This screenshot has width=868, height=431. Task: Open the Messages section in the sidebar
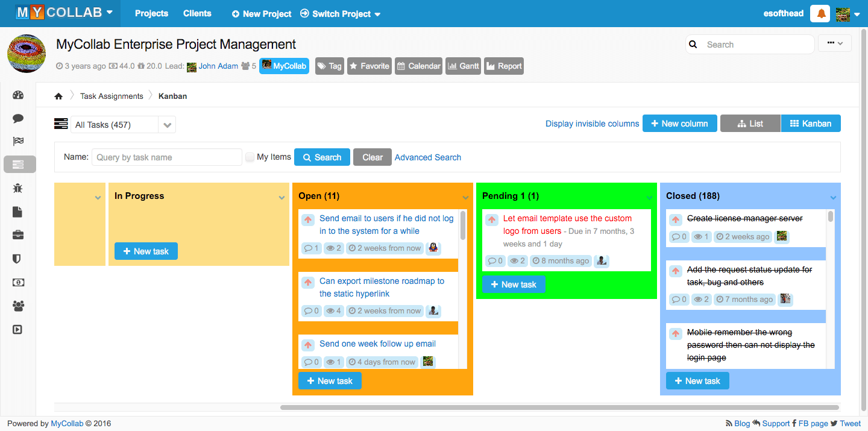click(x=18, y=118)
